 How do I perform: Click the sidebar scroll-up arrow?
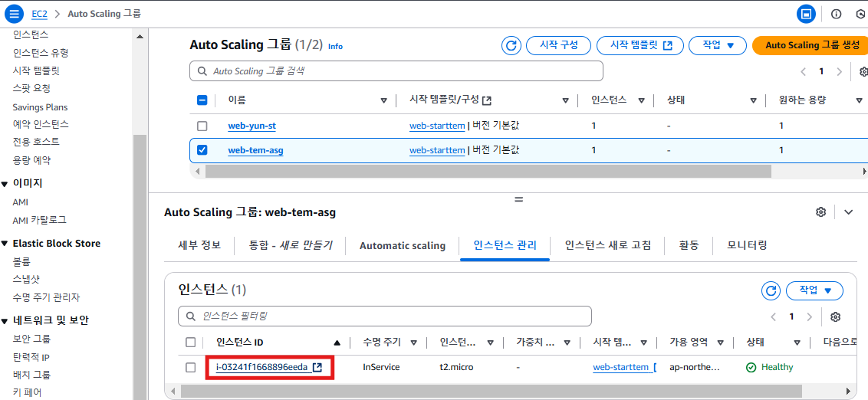pos(140,37)
